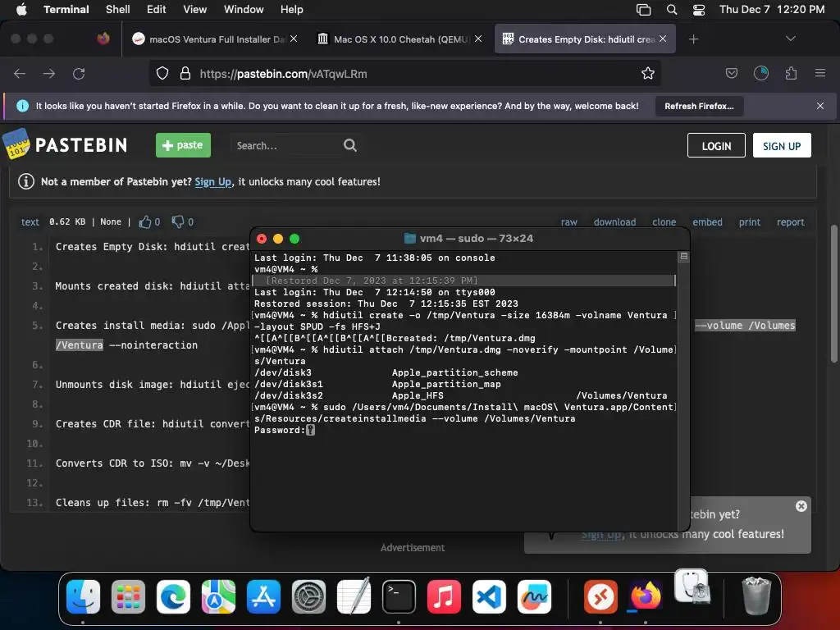
Task: Bookmark this page with star icon
Action: pos(648,73)
